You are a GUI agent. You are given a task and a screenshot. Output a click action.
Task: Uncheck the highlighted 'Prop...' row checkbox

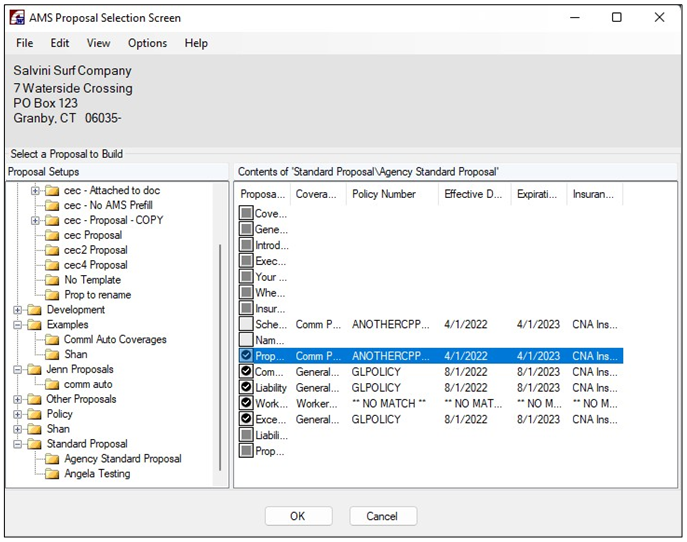pyautogui.click(x=246, y=356)
